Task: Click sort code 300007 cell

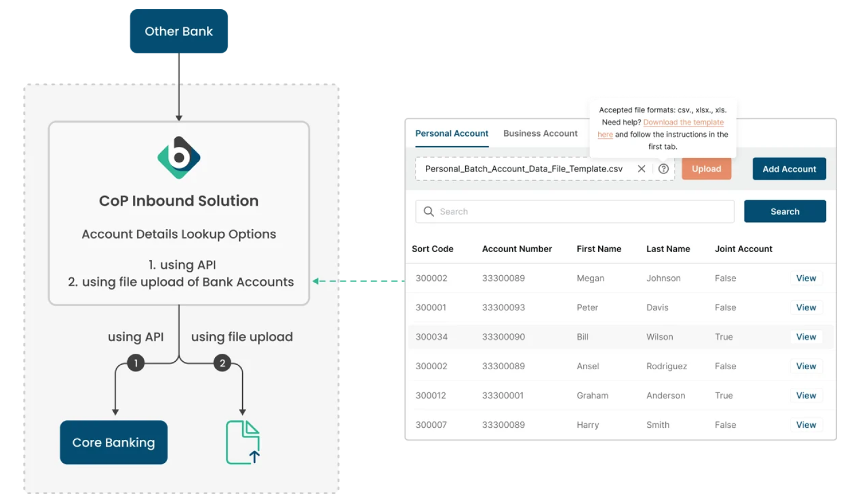Action: click(431, 425)
